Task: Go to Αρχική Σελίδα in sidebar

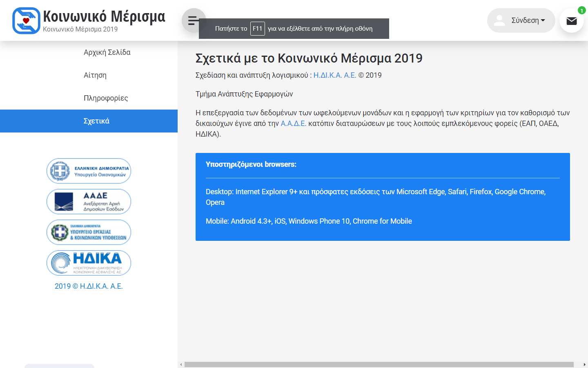Action: pos(107,52)
